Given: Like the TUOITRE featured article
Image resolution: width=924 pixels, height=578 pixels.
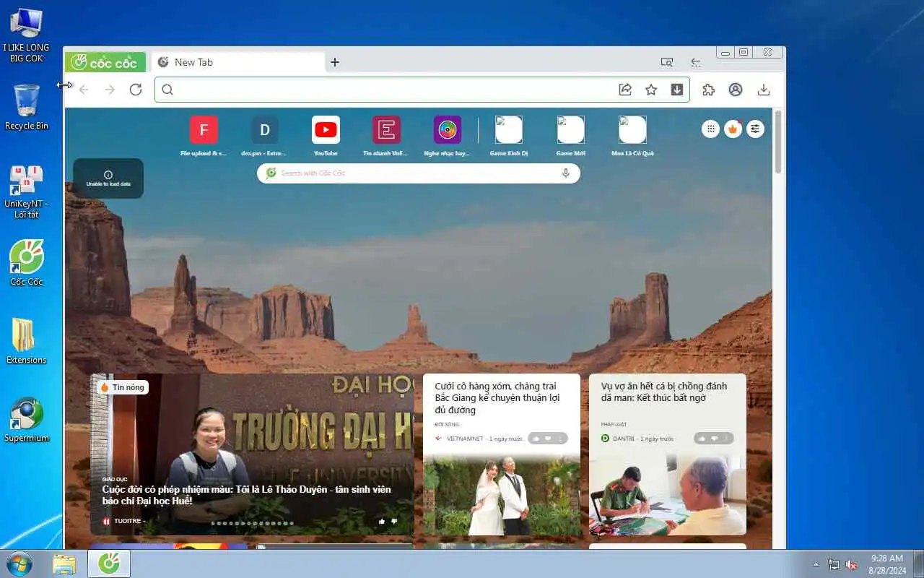Looking at the screenshot, I should coord(381,521).
